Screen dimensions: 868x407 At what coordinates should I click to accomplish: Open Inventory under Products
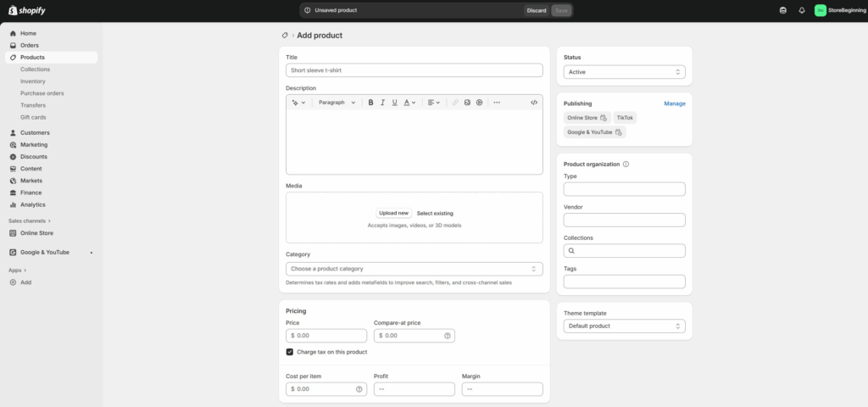33,81
